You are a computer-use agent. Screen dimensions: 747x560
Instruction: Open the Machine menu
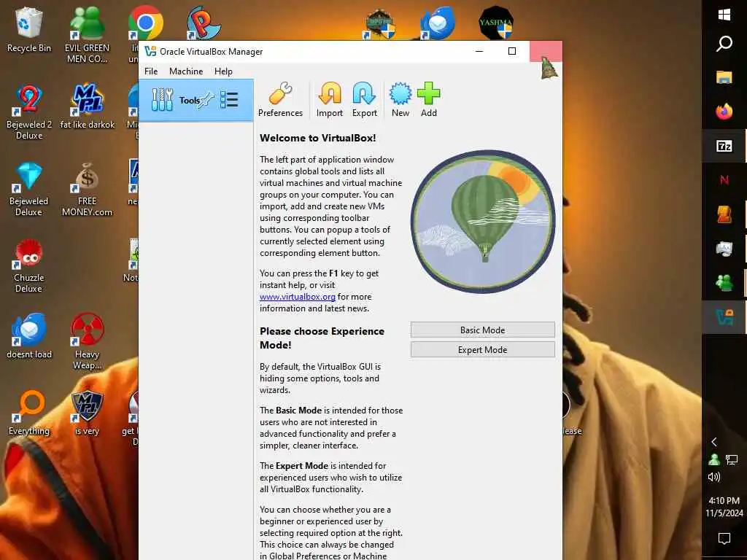(186, 71)
